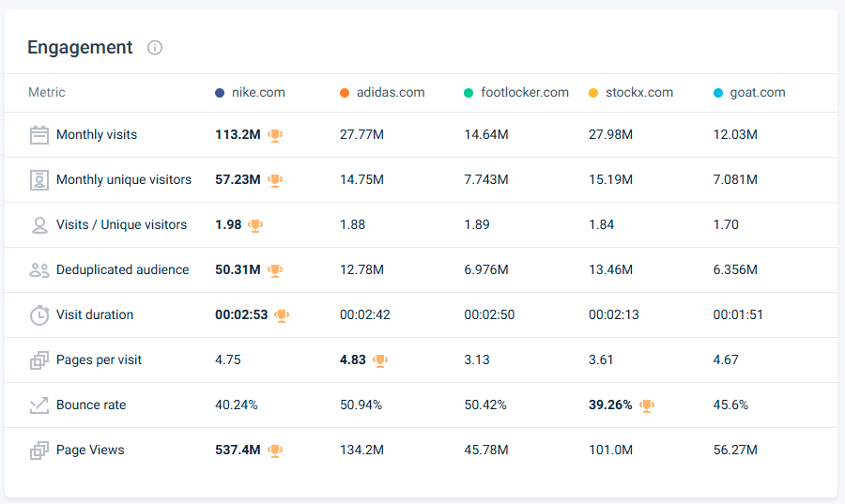The image size is (845, 504).
Task: Click the 27.77M adidas monthly visits value
Action: [x=361, y=134]
